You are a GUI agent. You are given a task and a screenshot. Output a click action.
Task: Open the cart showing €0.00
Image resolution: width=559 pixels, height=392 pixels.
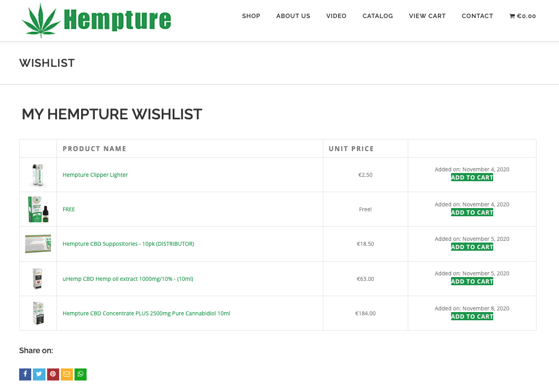click(x=522, y=16)
